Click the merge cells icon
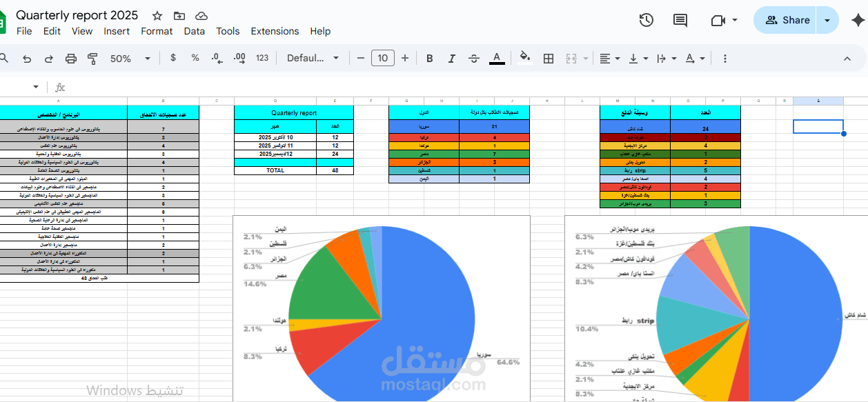The width and height of the screenshot is (868, 402). click(571, 59)
